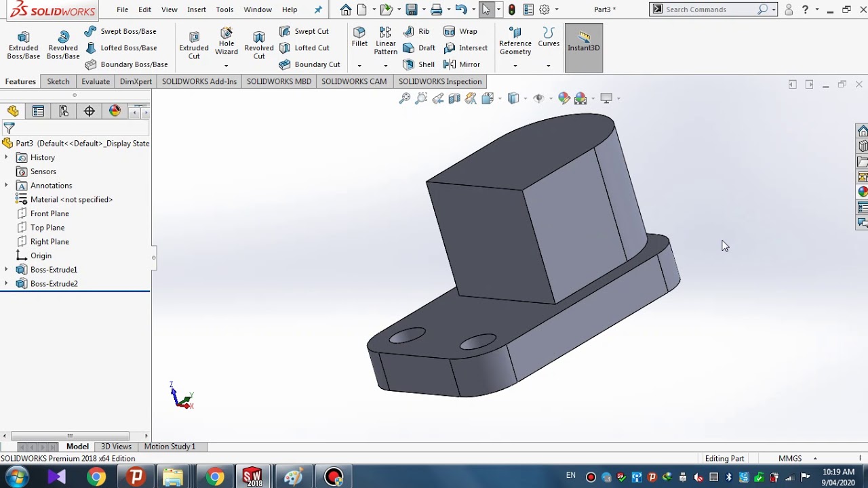
Task: Open Google Chrome from taskbar
Action: (96, 477)
